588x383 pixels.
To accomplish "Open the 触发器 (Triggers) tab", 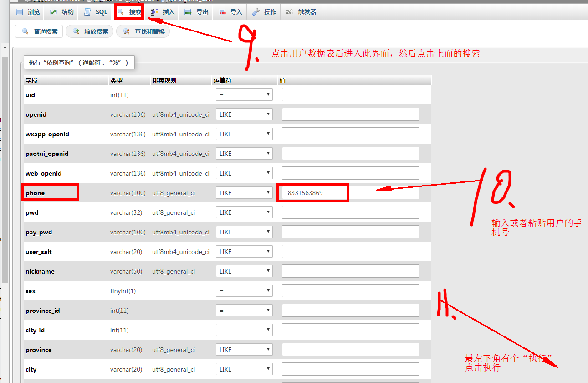I will point(301,12).
